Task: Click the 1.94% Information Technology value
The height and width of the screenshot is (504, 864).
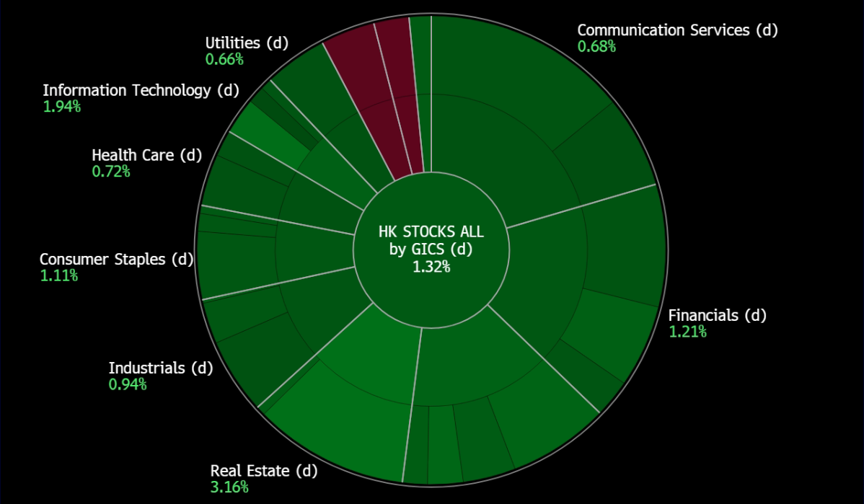Action: point(62,107)
